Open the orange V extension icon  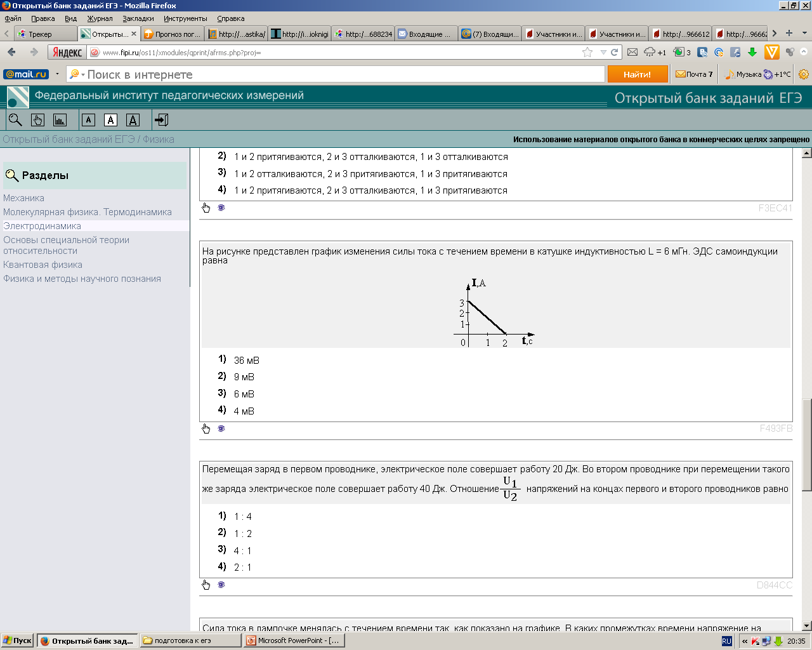coord(772,52)
